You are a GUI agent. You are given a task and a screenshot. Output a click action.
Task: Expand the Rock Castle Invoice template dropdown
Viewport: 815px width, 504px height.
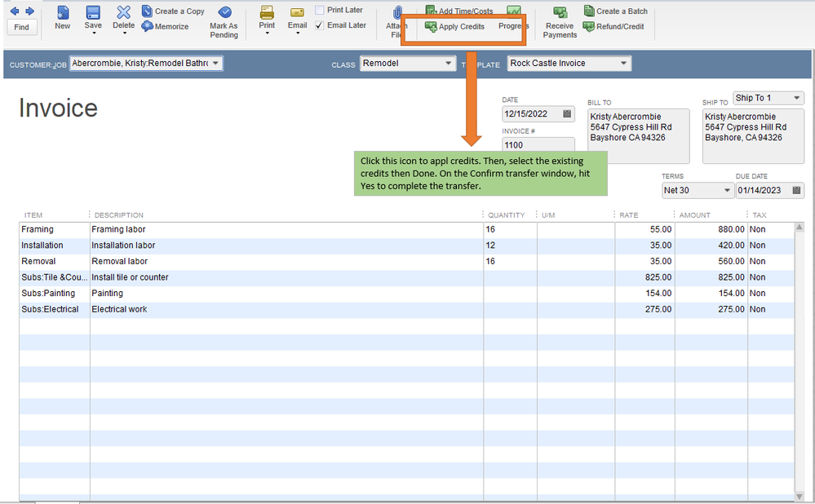tap(624, 63)
